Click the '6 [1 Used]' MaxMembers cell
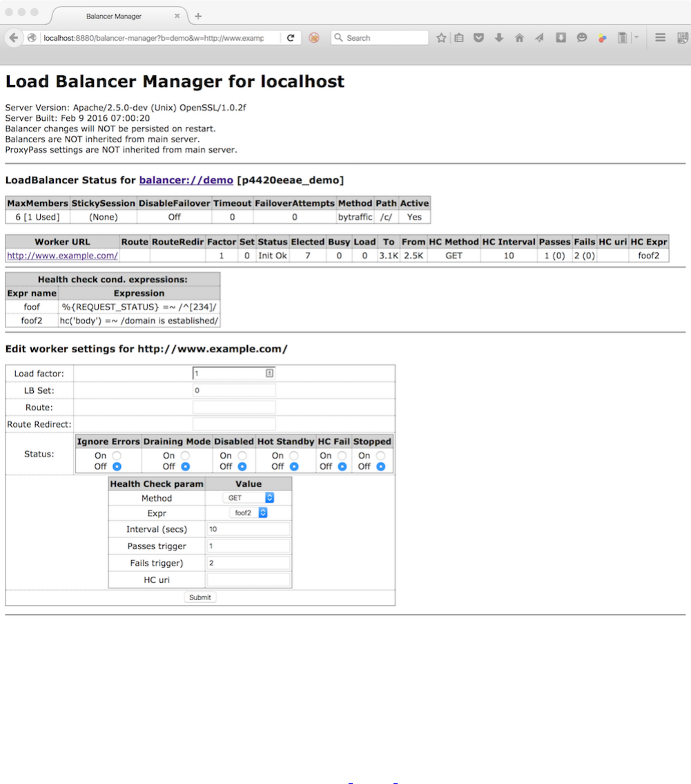Image resolution: width=691 pixels, height=784 pixels. (37, 217)
